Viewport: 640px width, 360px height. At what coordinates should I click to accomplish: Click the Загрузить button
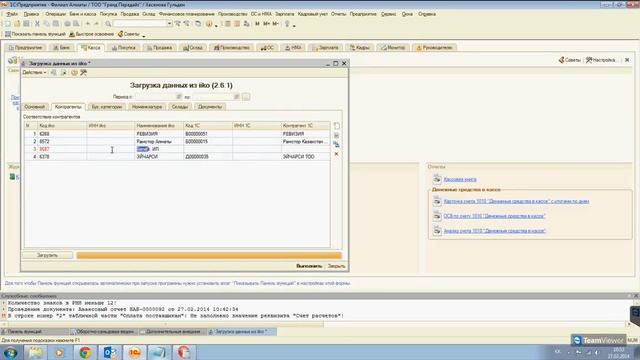47,255
